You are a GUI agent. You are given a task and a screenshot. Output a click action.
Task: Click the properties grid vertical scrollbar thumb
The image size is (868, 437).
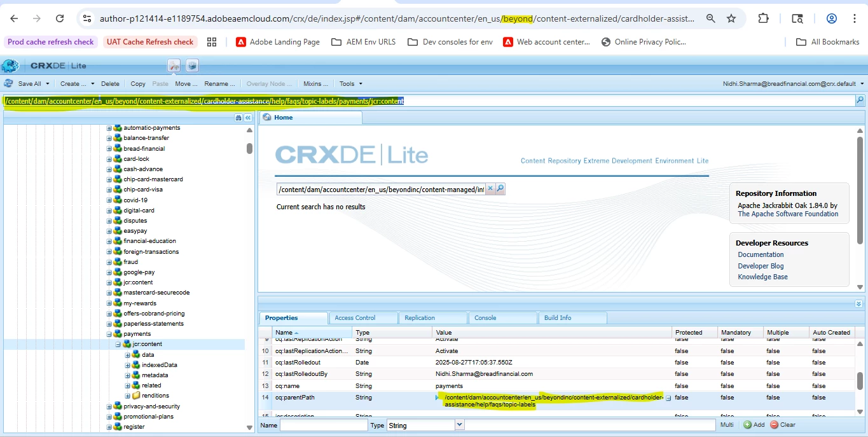click(x=860, y=381)
